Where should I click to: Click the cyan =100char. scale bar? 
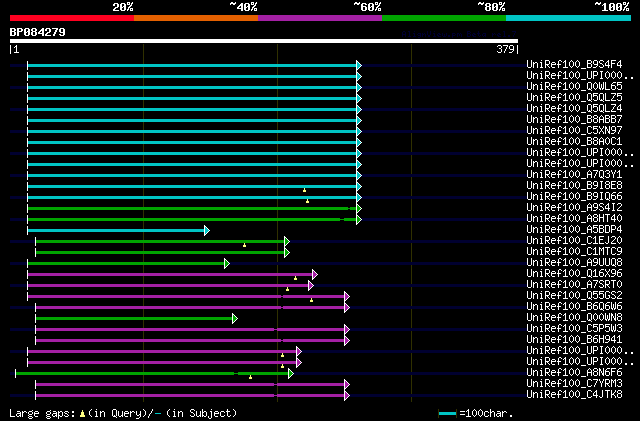pos(447,414)
